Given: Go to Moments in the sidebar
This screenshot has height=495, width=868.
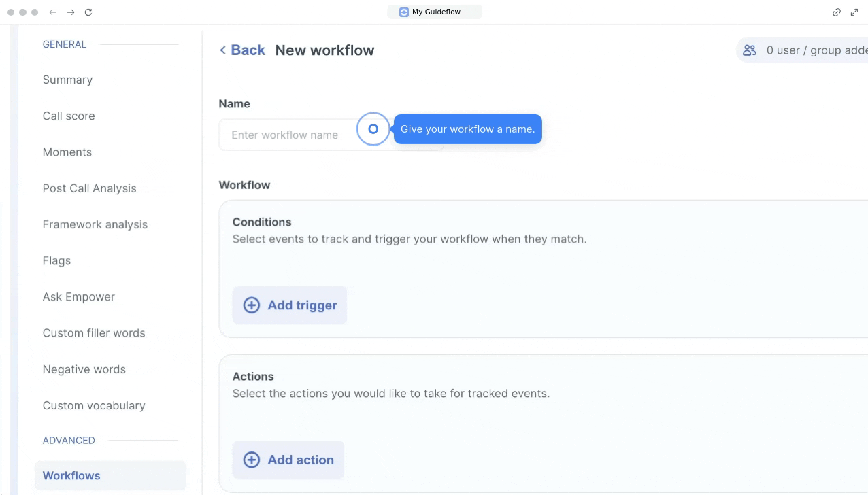Looking at the screenshot, I should 67,152.
